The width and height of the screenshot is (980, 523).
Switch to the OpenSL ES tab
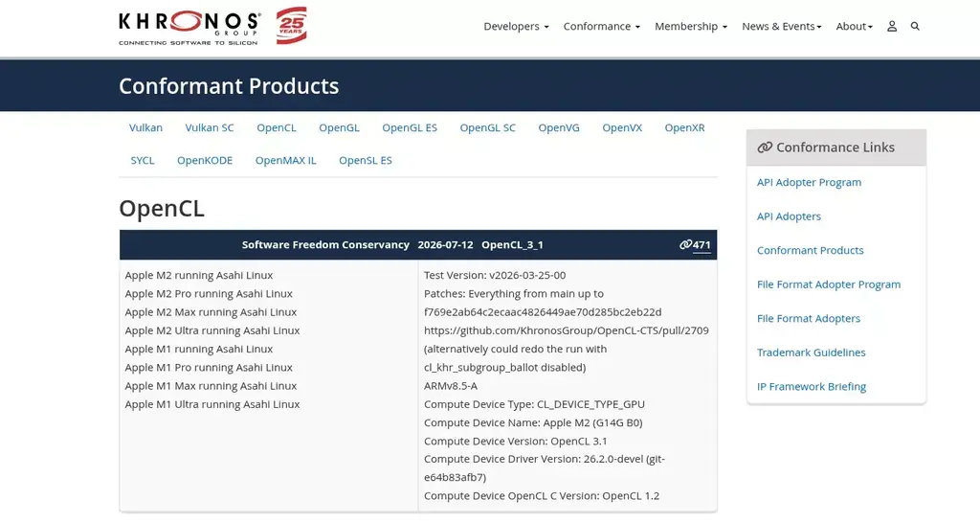coord(366,160)
